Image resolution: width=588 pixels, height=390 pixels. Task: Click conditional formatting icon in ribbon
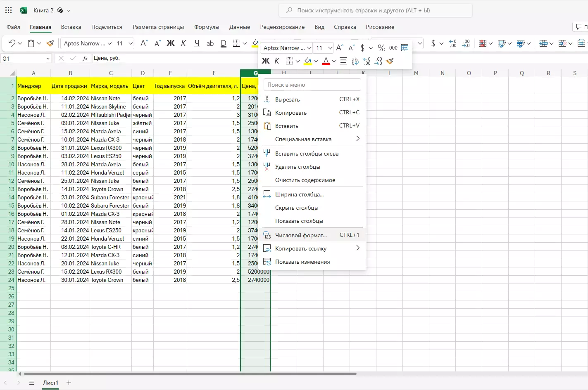[482, 43]
